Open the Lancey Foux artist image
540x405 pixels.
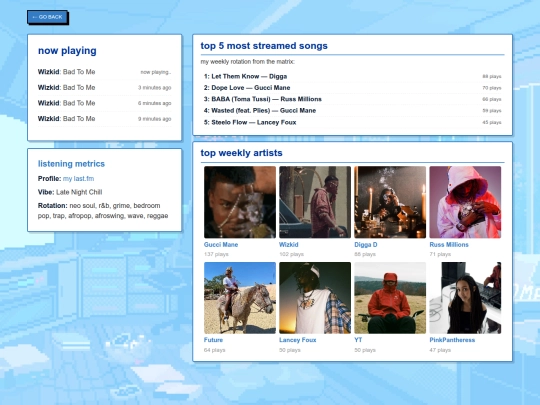click(x=315, y=298)
